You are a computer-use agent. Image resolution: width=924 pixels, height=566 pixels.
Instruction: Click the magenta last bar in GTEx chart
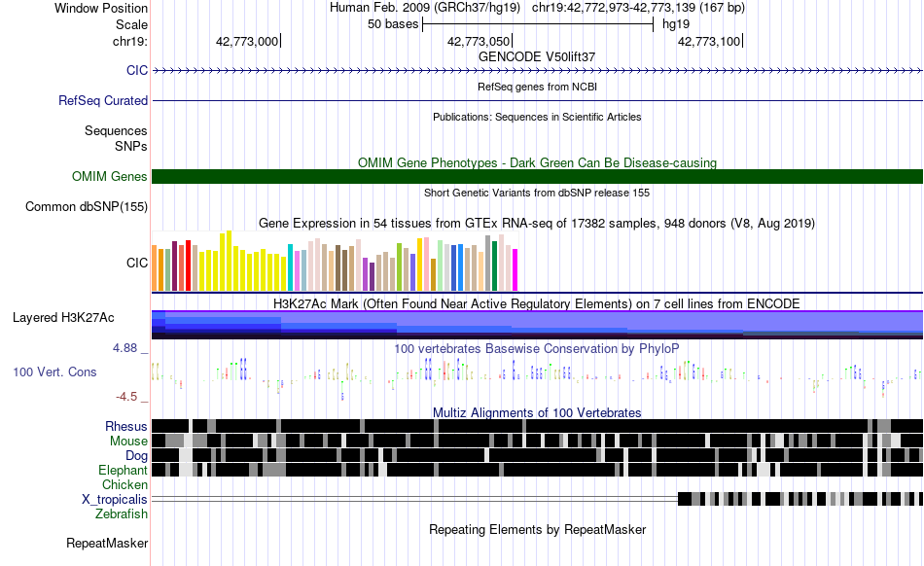(515, 269)
